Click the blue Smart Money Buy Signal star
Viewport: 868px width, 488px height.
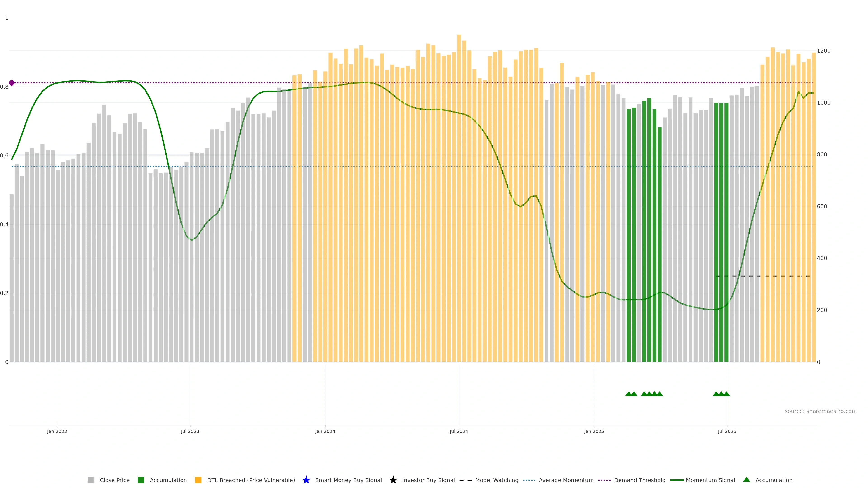[306, 480]
